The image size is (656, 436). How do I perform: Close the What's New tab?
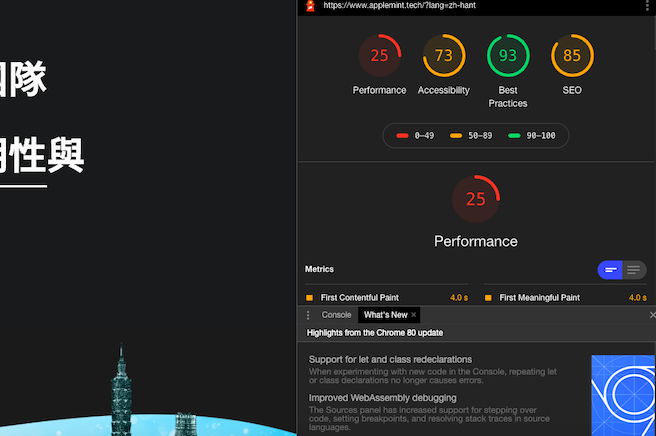tap(414, 315)
